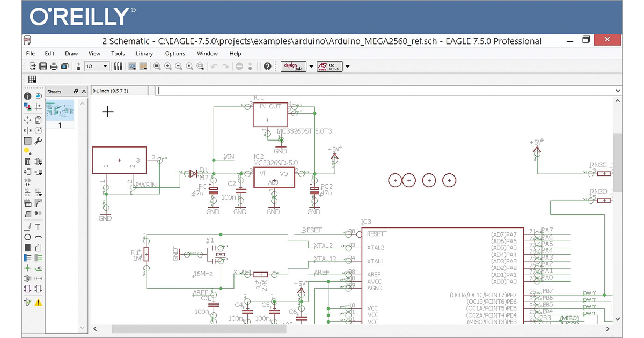Select the Line (wire) drawing tool
The image size is (644, 338).
[x=27, y=227]
